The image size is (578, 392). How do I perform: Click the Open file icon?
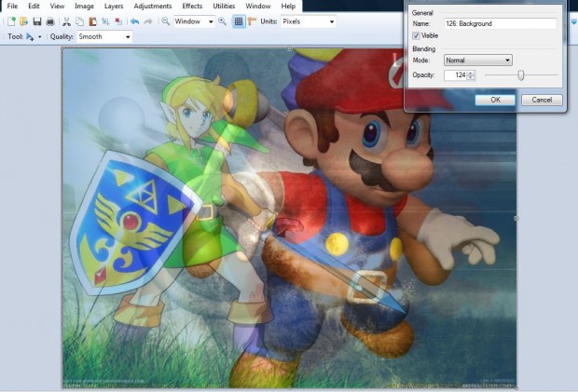click(24, 21)
